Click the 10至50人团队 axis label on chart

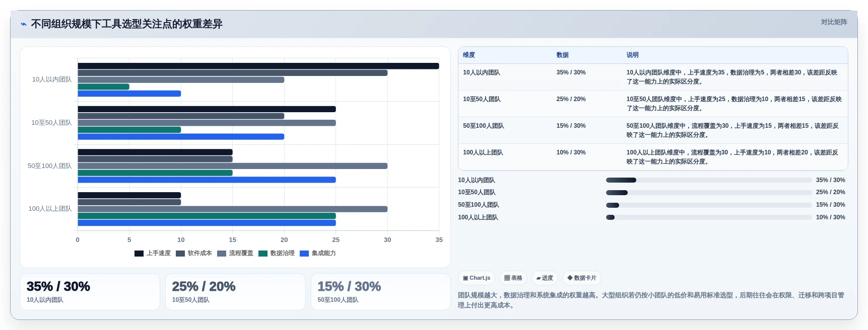(x=51, y=123)
